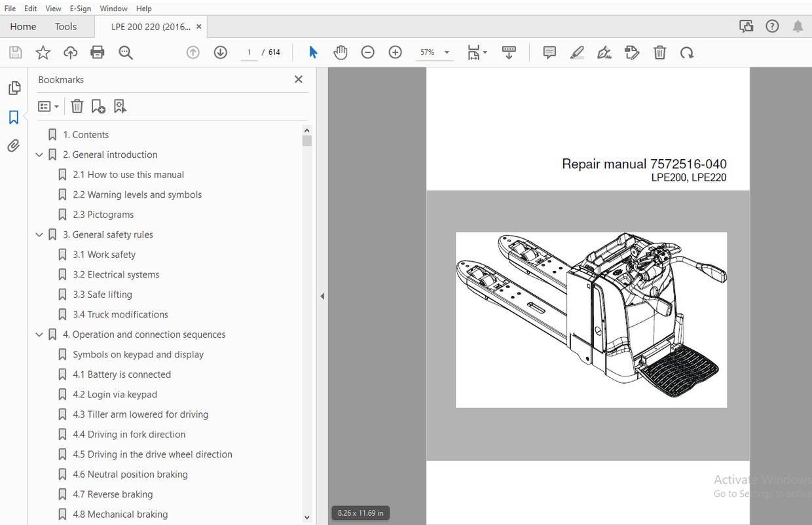Close the Bookmarks panel
Image resolution: width=812 pixels, height=525 pixels.
[x=298, y=79]
